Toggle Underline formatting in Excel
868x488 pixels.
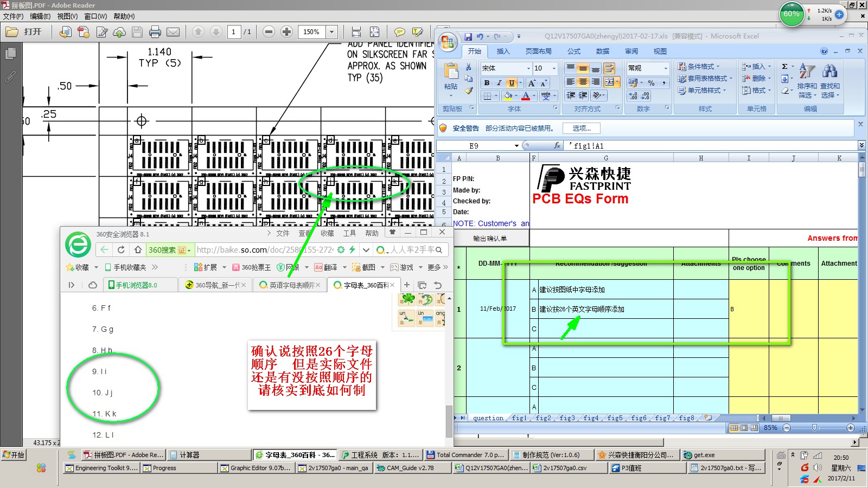[512, 83]
